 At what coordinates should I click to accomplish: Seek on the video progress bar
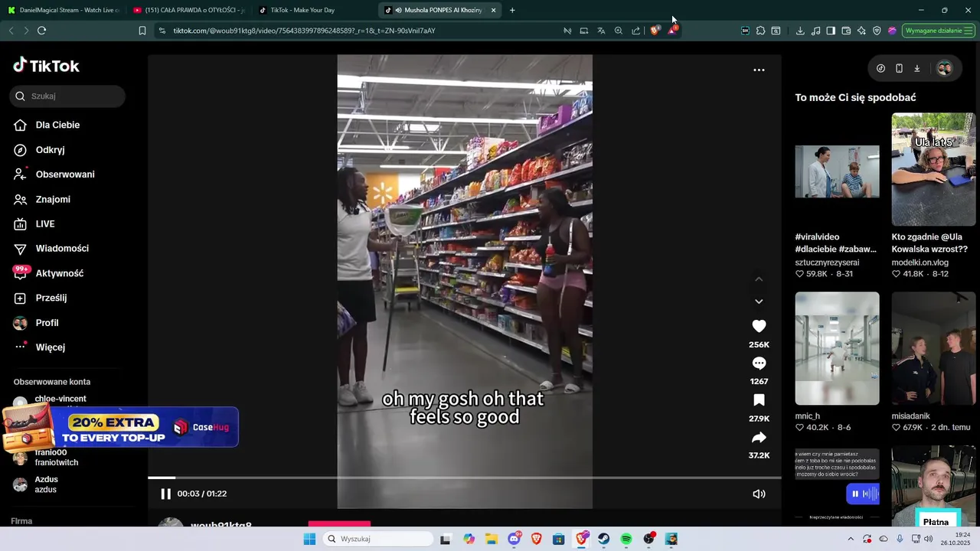[x=465, y=478]
